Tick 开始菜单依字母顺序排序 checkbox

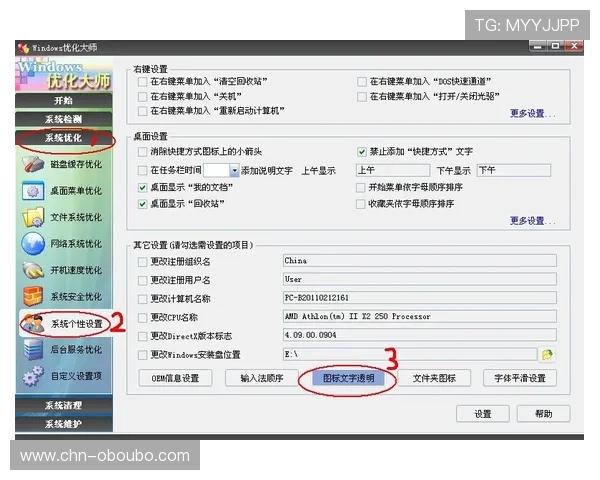pos(360,187)
